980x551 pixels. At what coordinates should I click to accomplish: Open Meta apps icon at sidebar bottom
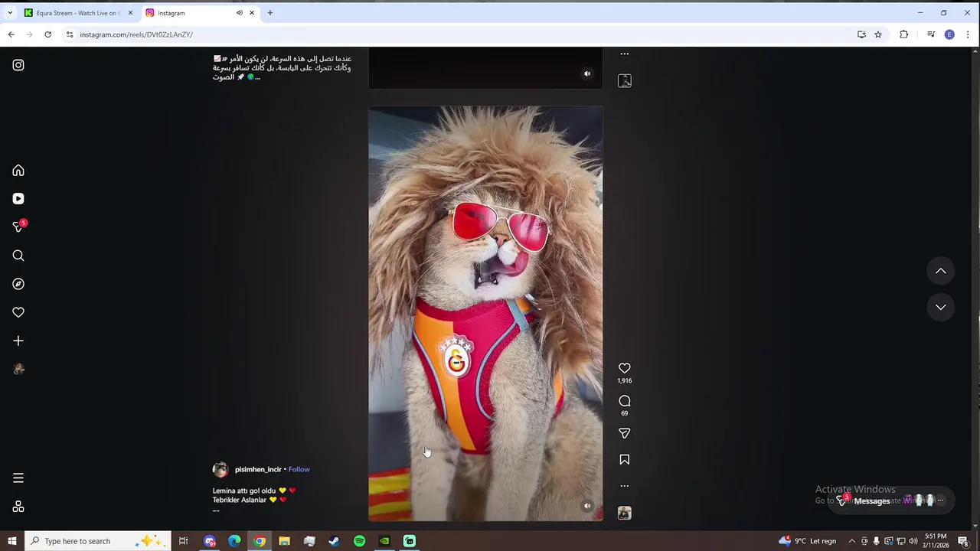(18, 507)
